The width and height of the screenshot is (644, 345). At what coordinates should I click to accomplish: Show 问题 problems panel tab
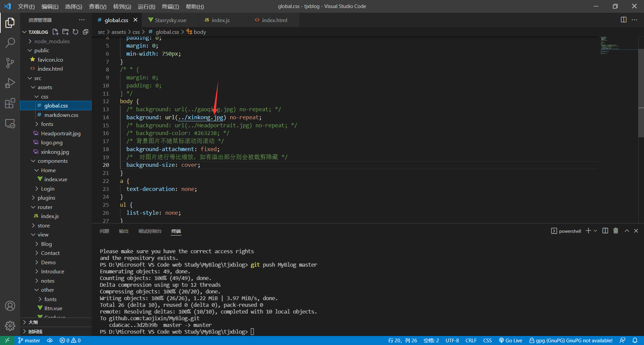(104, 231)
